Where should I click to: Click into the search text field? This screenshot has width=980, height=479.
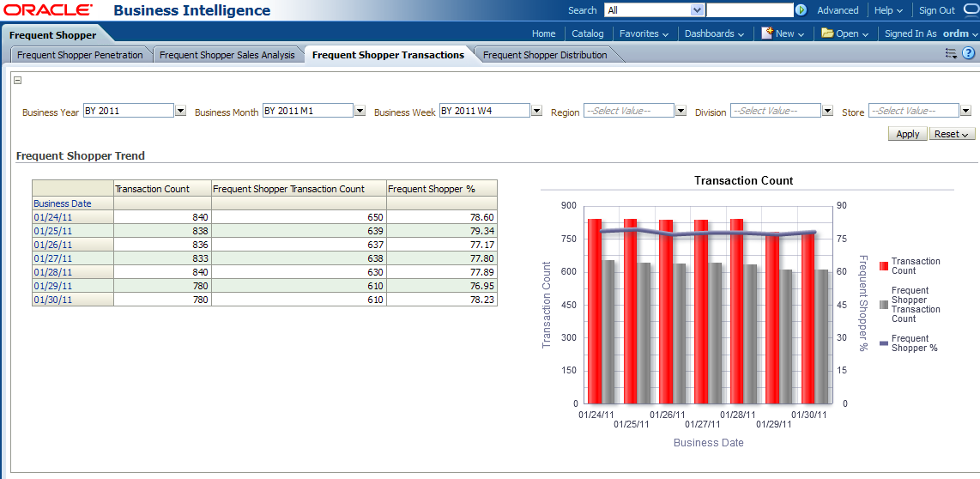pos(749,10)
